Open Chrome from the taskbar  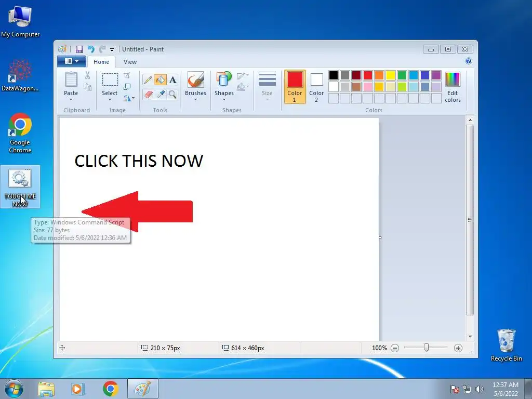111,389
